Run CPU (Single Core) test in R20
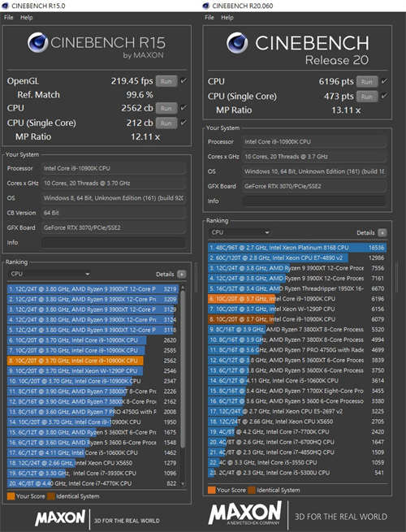This screenshot has width=406, height=532. point(367,97)
